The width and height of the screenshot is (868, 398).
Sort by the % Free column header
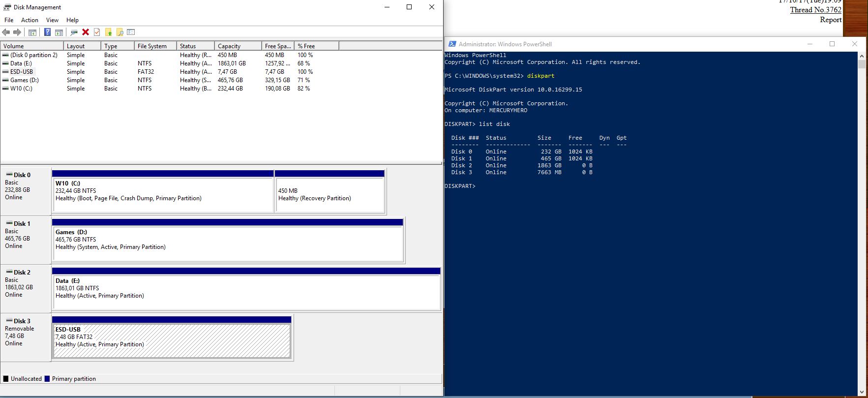pyautogui.click(x=317, y=46)
